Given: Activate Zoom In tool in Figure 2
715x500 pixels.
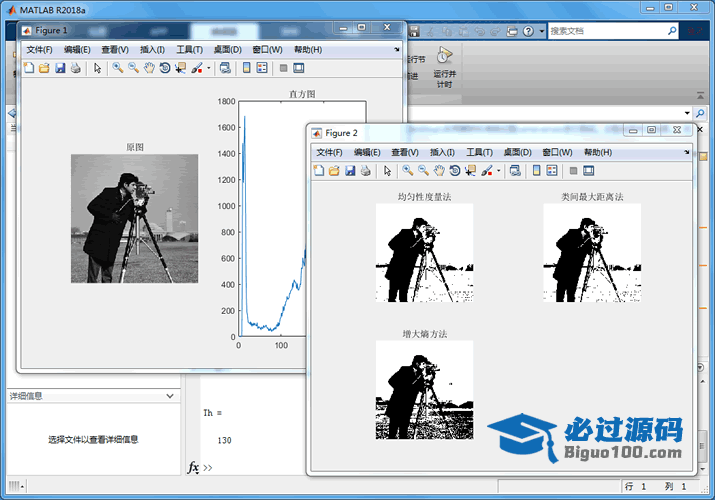Looking at the screenshot, I should coord(408,170).
